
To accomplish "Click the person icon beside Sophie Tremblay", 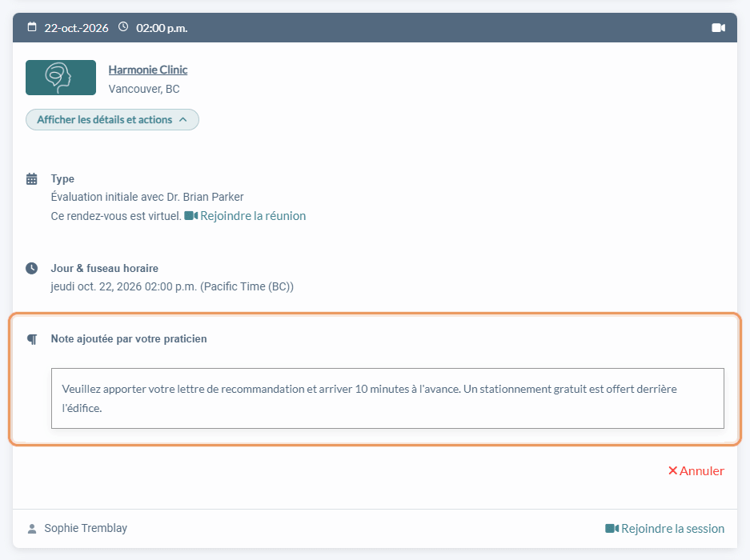I will pos(31,529).
